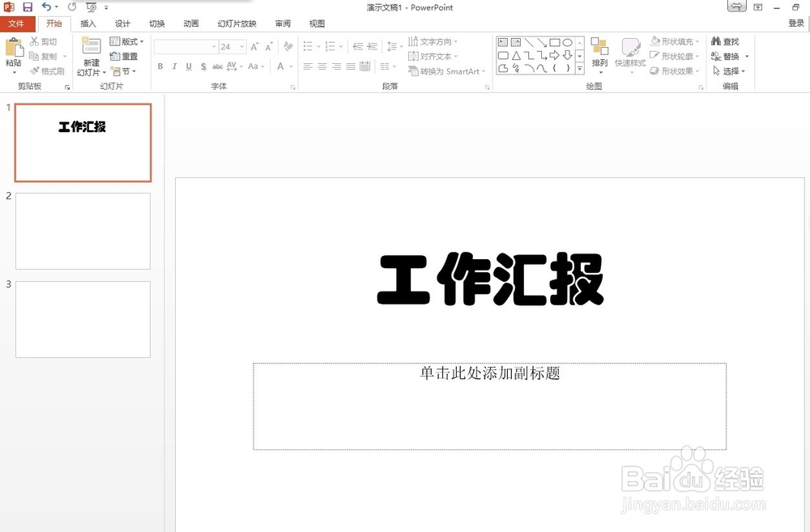The image size is (810, 532).
Task: Open the 选择 select dropdown
Action: click(x=729, y=70)
